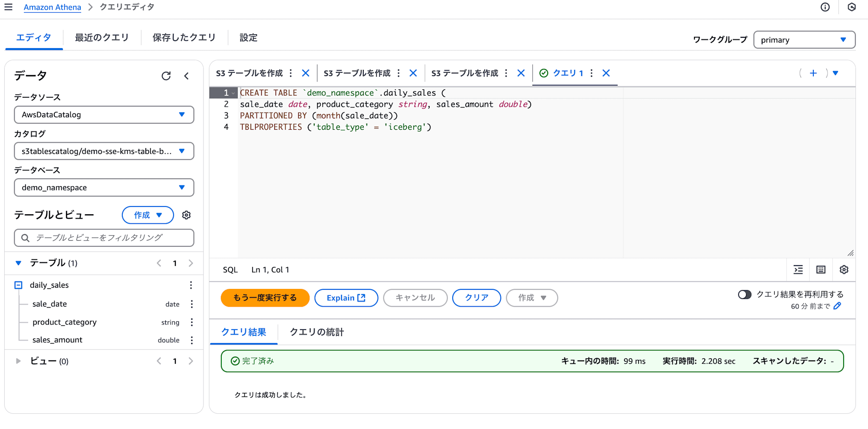Select the クエリ結果 tab
The image size is (868, 429).
[243, 332]
